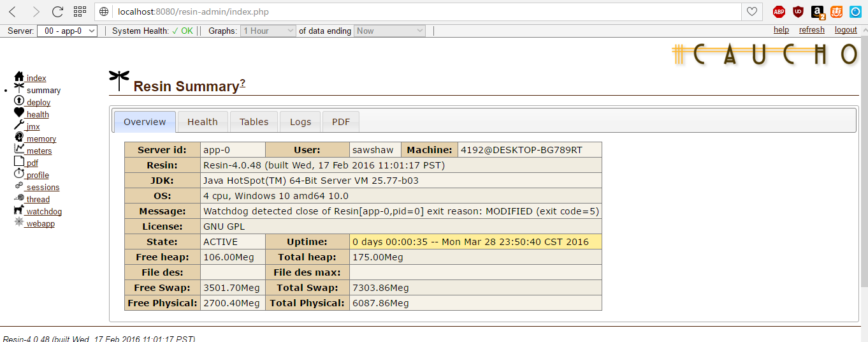Screen dimensions: 868x342
Task: Reload the page with the refresh icon
Action: click(x=57, y=11)
